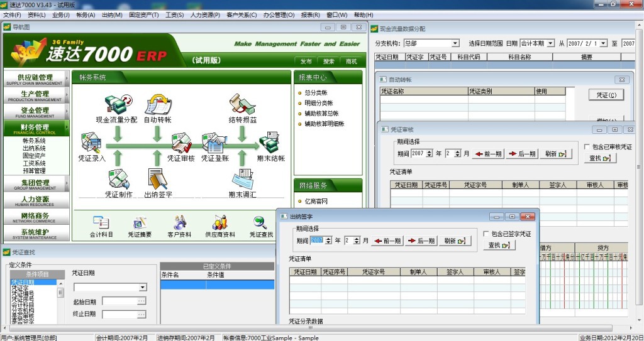Open the 从 start date dropdown
The width and height of the screenshot is (644, 341).
(x=604, y=43)
